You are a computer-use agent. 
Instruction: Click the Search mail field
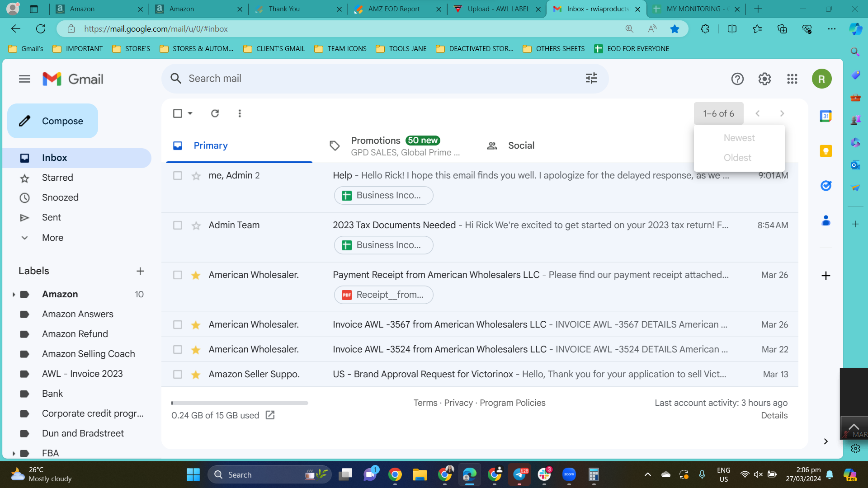[385, 78]
